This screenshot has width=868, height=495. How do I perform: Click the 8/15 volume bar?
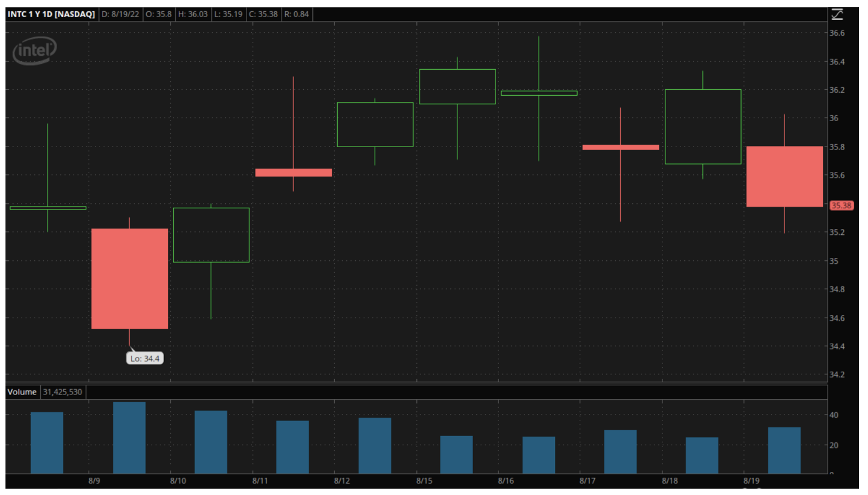tap(456, 455)
